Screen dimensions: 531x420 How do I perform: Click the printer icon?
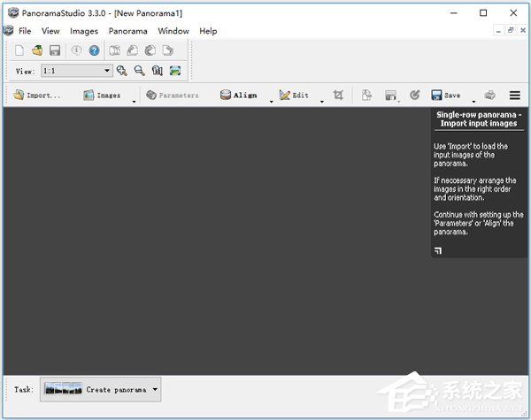(489, 95)
